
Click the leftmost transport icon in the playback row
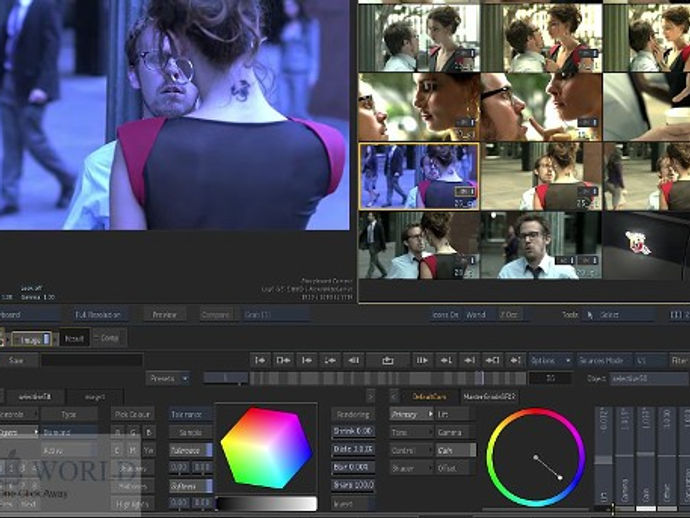coord(261,360)
